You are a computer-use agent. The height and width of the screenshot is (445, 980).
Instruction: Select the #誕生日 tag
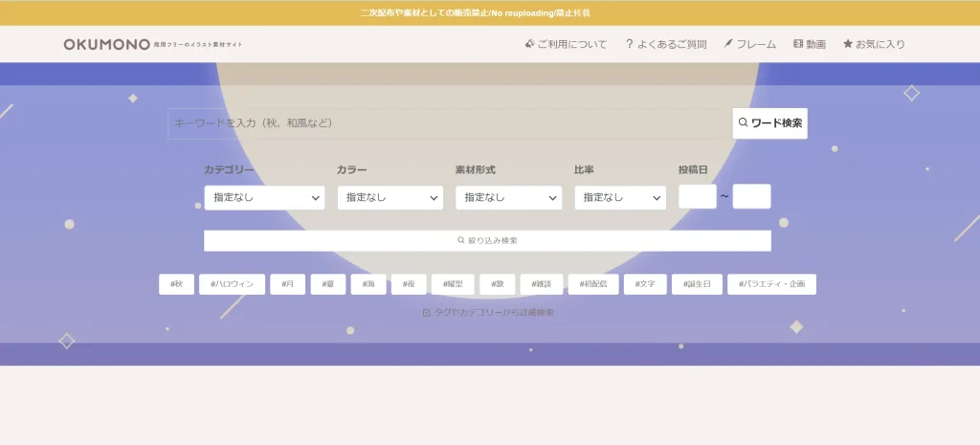pos(697,284)
